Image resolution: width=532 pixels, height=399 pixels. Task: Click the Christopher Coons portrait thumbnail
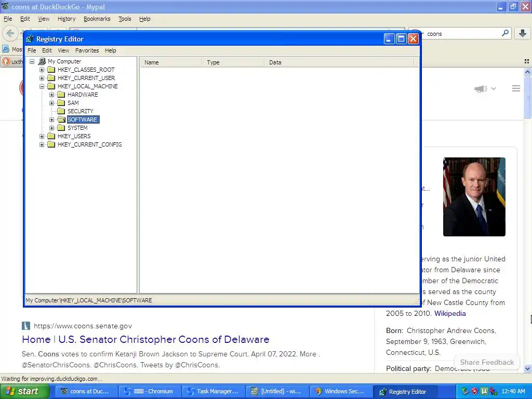pos(474,197)
